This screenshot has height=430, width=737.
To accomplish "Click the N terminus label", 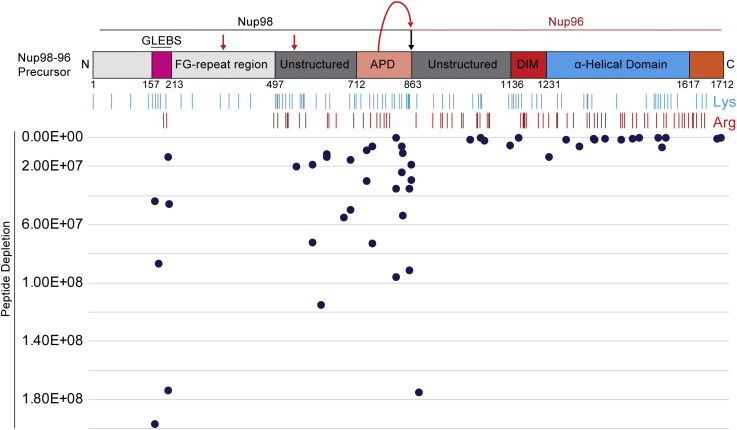I will click(85, 64).
